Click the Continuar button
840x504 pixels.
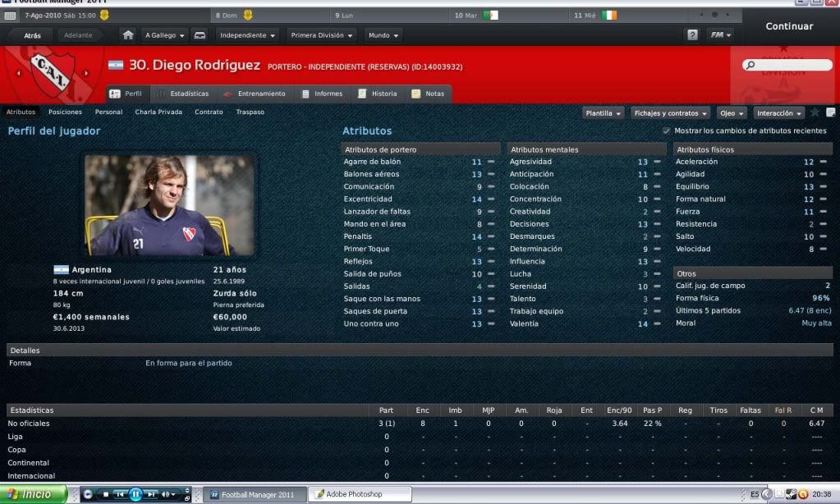click(x=789, y=26)
